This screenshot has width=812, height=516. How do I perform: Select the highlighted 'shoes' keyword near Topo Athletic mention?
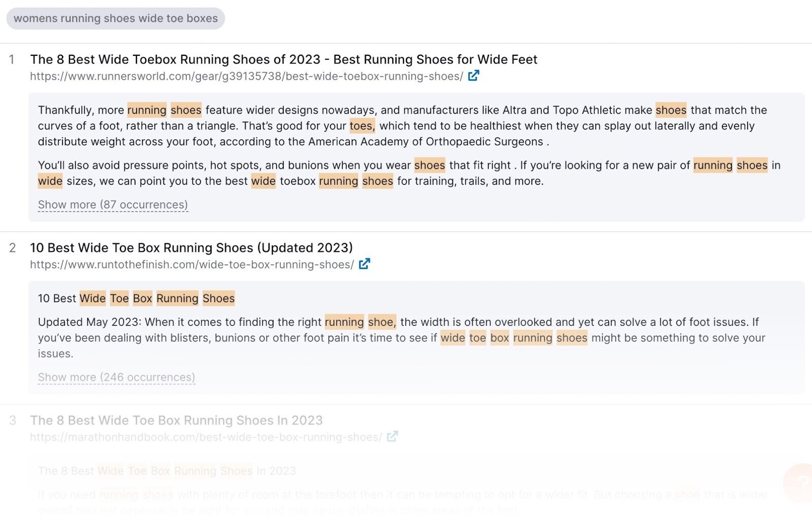[x=670, y=110]
